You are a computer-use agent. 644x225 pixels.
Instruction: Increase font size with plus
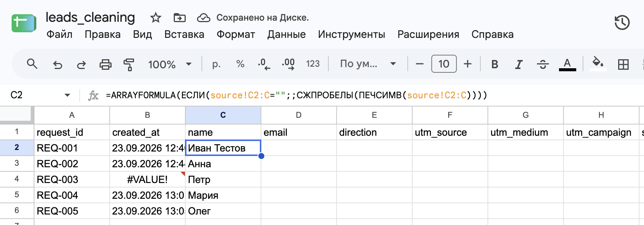click(x=468, y=64)
